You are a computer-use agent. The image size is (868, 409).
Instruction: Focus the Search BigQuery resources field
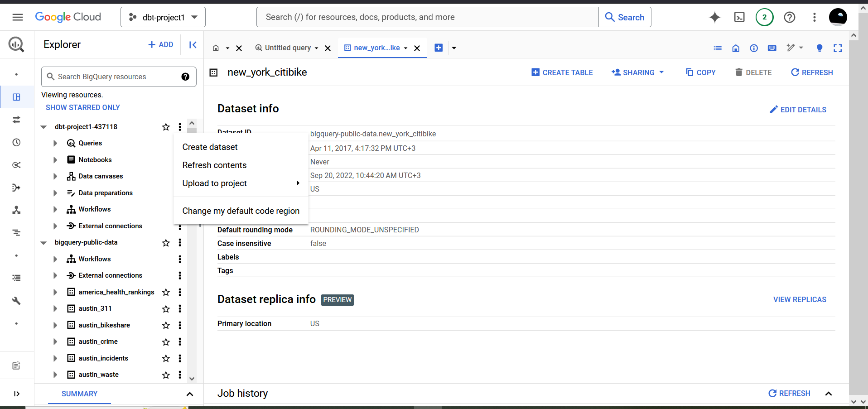(119, 77)
